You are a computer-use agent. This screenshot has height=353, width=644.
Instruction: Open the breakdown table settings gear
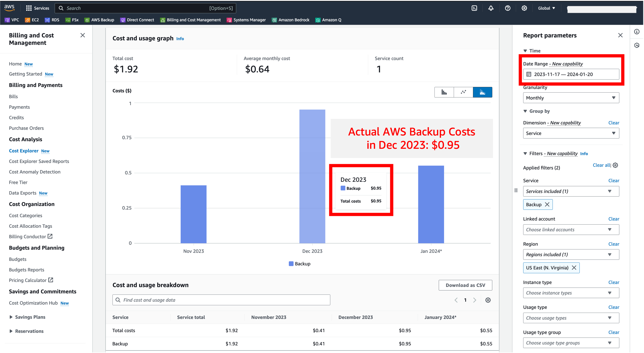click(x=488, y=300)
